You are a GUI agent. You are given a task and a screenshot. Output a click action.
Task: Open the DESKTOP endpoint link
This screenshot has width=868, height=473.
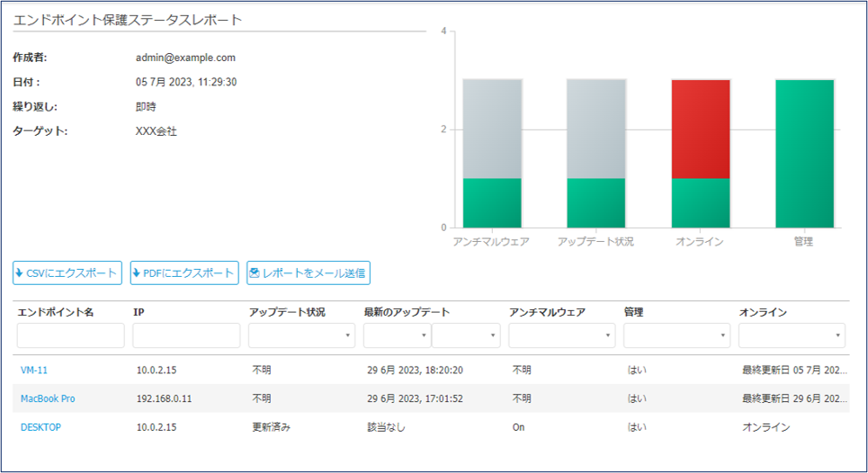tap(40, 427)
